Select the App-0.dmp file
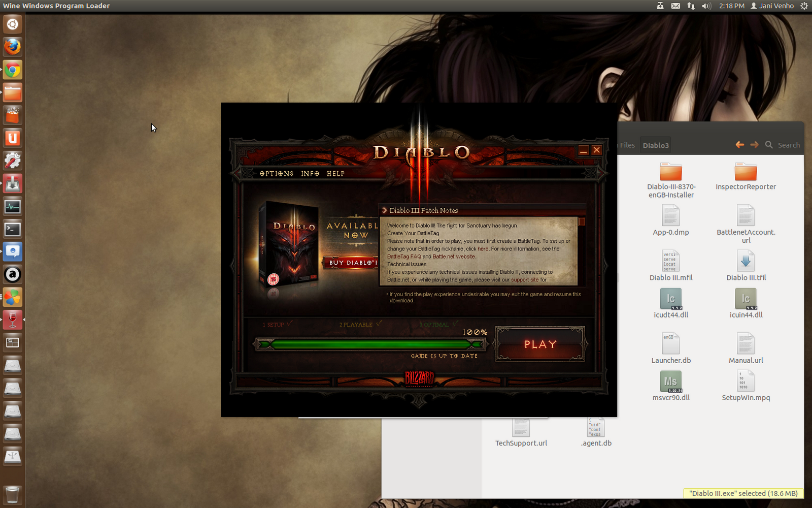The height and width of the screenshot is (508, 812). point(671,220)
